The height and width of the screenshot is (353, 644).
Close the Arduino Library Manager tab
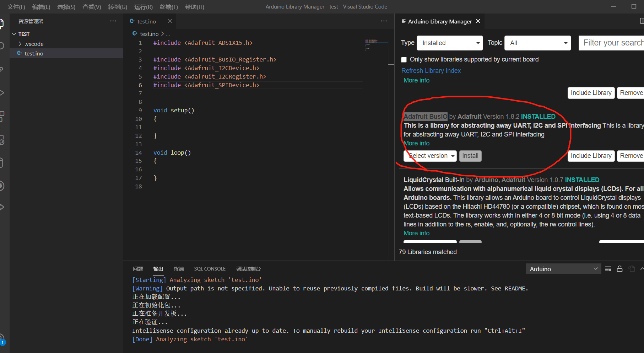pos(478,21)
